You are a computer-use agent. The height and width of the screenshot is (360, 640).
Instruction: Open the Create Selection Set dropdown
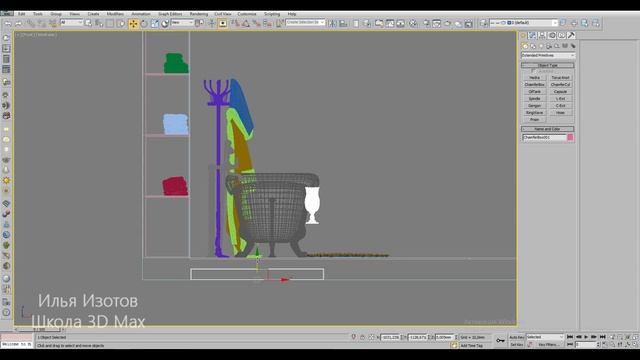coord(305,22)
